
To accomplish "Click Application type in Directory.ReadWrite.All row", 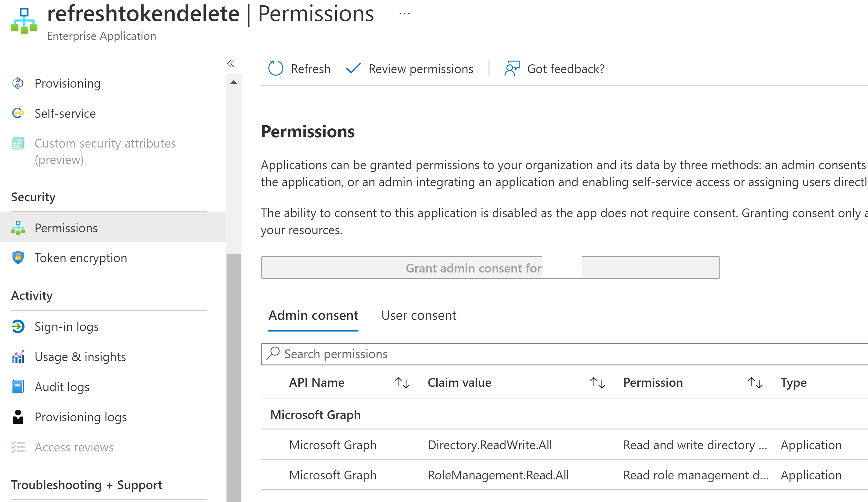I will [x=811, y=445].
